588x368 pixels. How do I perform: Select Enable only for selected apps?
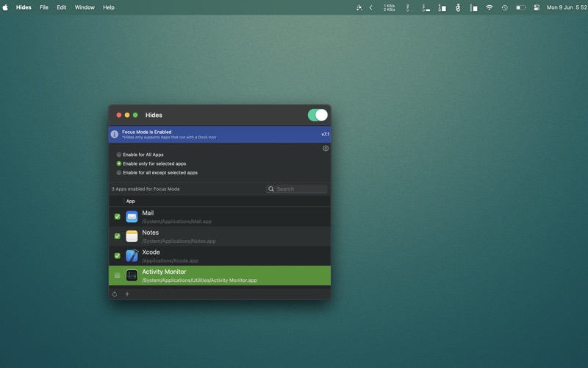[x=151, y=163]
